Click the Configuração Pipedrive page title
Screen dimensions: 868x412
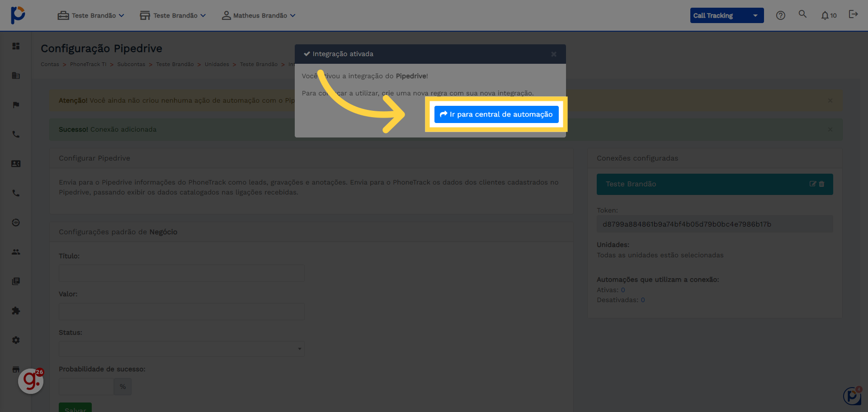point(101,48)
